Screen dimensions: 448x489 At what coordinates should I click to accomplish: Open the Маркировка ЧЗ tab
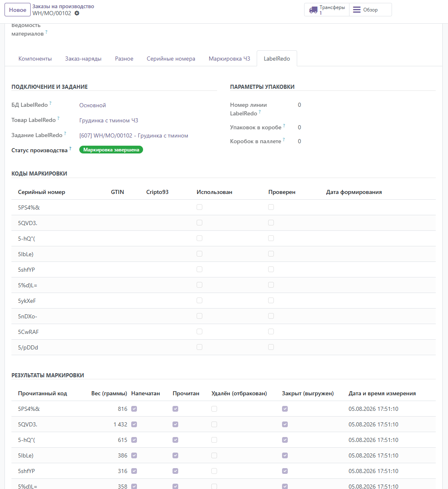click(x=229, y=59)
